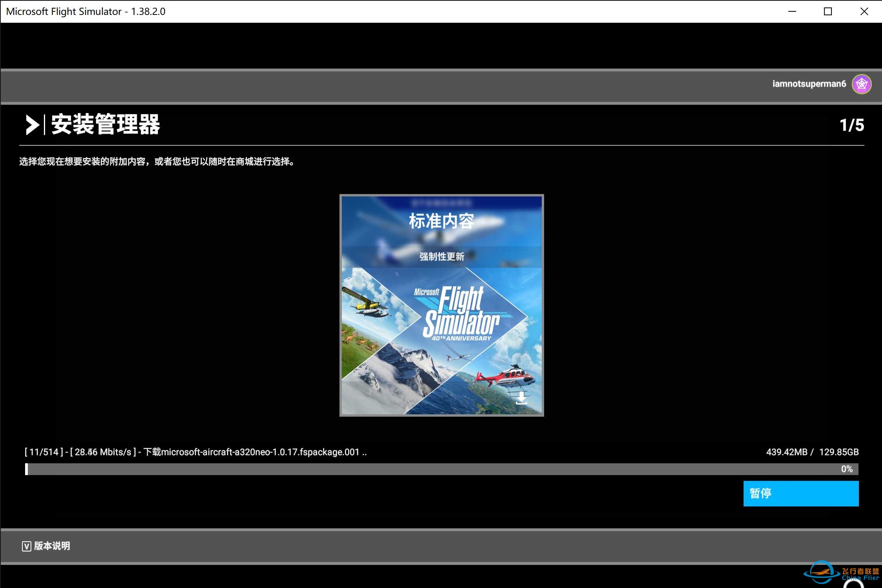Click the iamnotsuperman6 username
The height and width of the screenshot is (588, 882).
(x=809, y=84)
